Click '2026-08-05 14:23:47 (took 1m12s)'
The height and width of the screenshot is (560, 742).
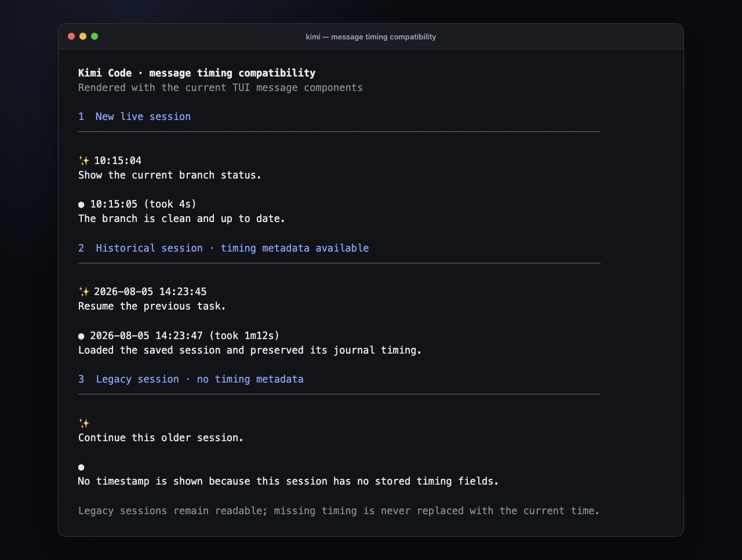(x=184, y=336)
